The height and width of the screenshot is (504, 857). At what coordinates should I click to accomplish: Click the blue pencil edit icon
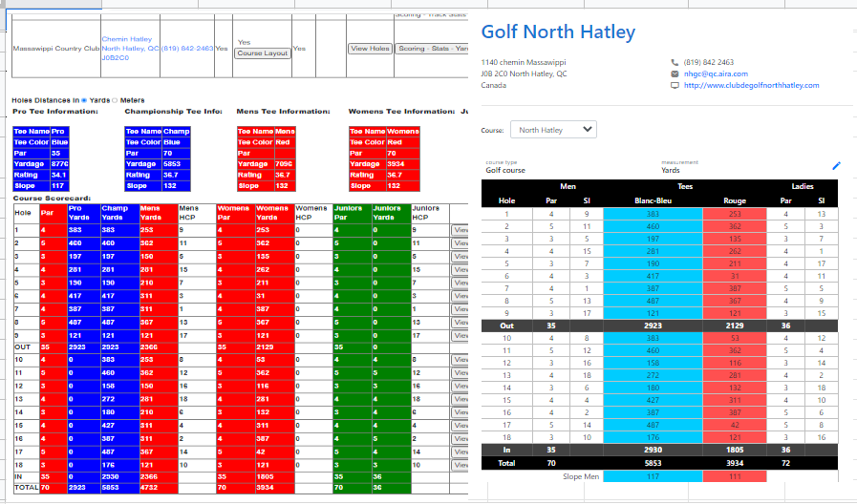[x=836, y=165]
